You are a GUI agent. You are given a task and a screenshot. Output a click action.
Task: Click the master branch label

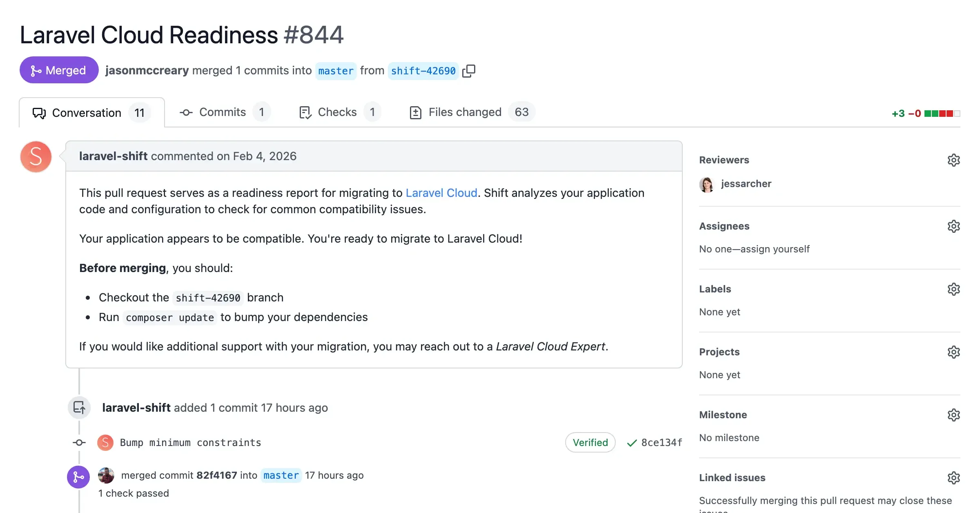(x=336, y=71)
